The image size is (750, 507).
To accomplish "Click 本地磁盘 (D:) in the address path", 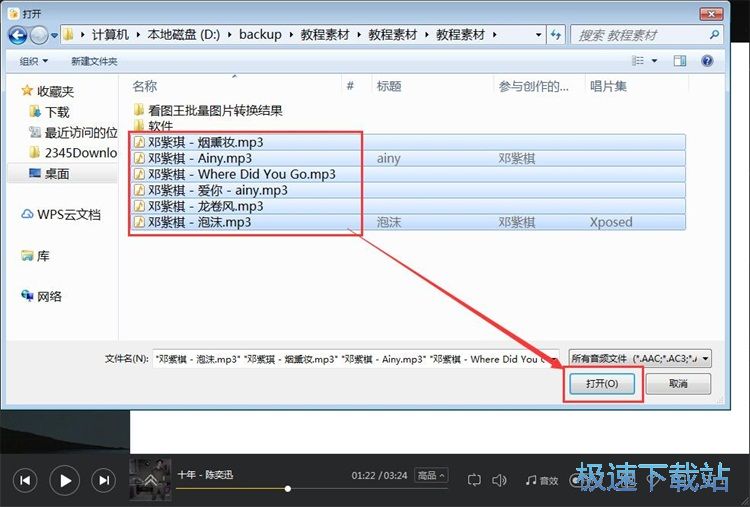I will pos(184,34).
